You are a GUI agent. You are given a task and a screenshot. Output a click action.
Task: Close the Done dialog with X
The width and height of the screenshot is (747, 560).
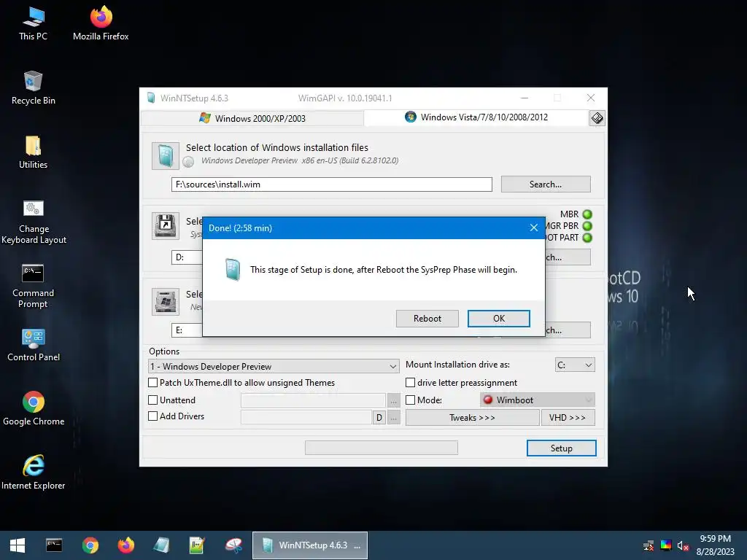[x=533, y=228]
